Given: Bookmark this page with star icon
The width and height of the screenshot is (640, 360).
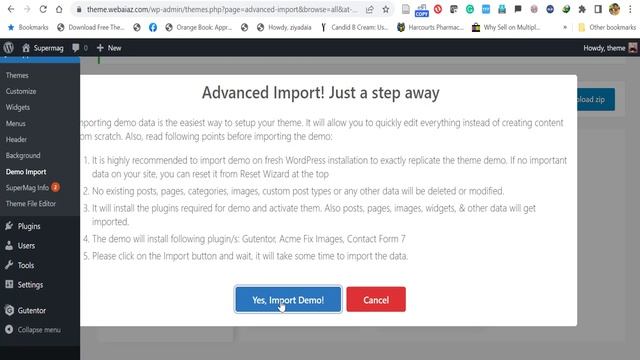Looking at the screenshot, I should pos(386,9).
